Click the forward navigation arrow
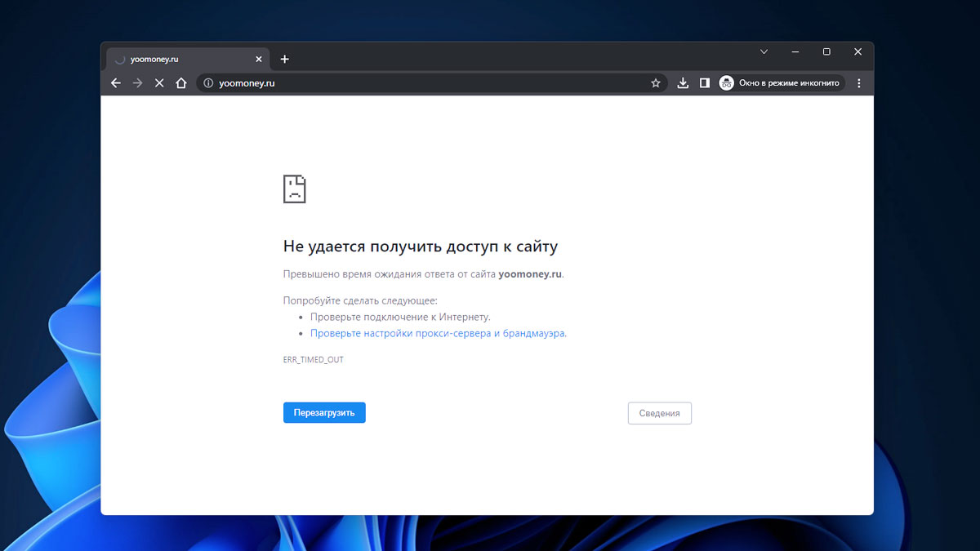 coord(137,83)
